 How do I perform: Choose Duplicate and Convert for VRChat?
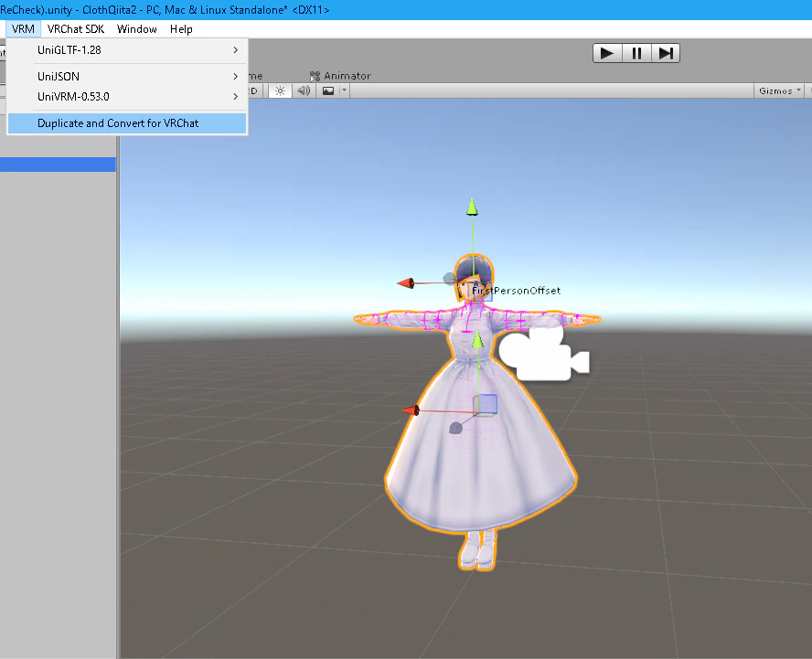(x=127, y=123)
